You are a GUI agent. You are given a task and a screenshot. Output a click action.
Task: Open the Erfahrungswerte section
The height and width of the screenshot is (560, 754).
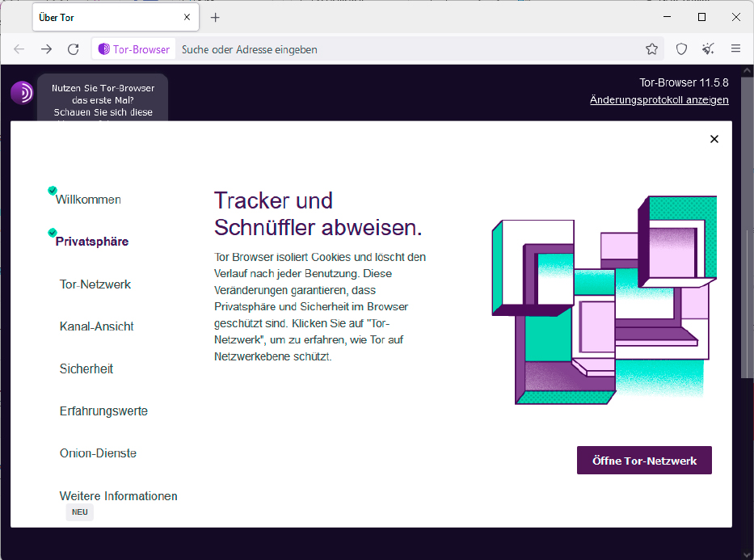pos(103,411)
